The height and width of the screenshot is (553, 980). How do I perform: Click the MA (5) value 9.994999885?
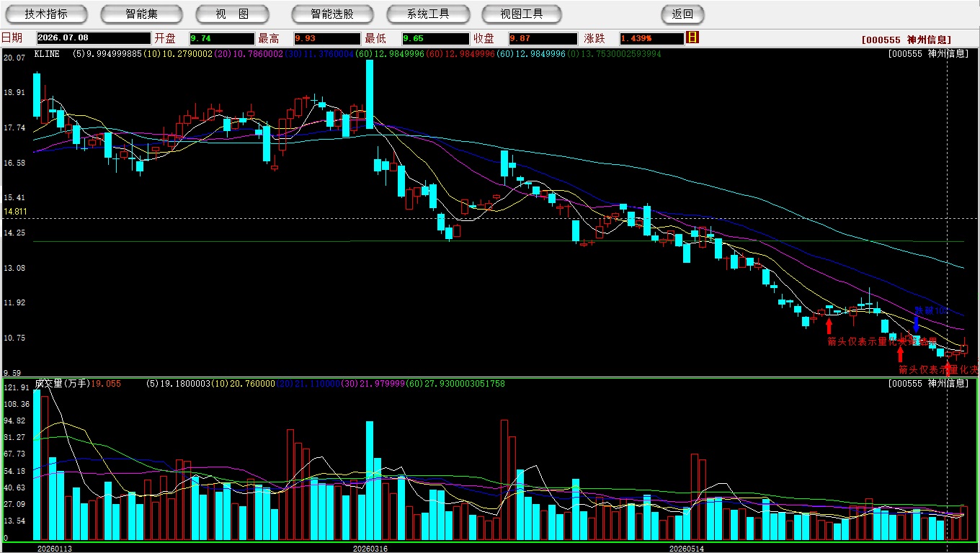click(x=108, y=54)
